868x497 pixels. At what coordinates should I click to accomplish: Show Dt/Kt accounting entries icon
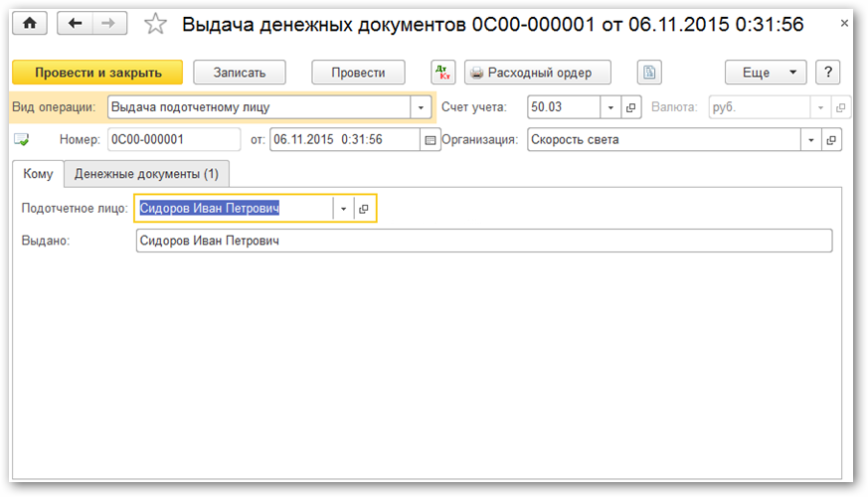pos(443,73)
